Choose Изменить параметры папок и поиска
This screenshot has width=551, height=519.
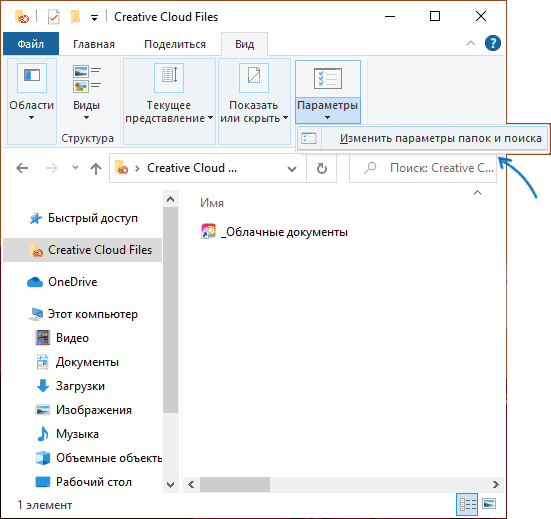tap(422, 138)
